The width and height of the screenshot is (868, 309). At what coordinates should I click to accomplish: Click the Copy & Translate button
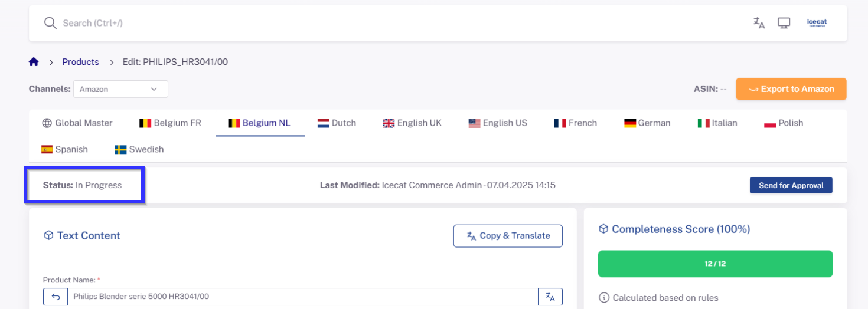tap(508, 236)
